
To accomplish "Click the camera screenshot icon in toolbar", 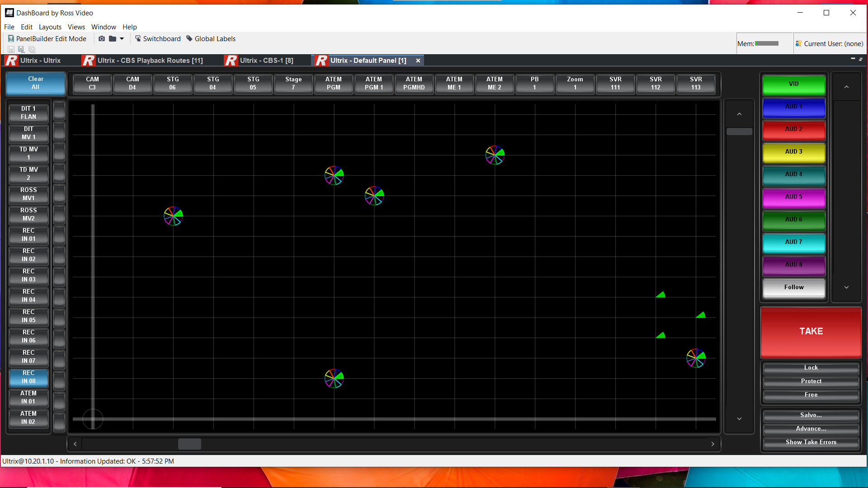I will point(102,39).
